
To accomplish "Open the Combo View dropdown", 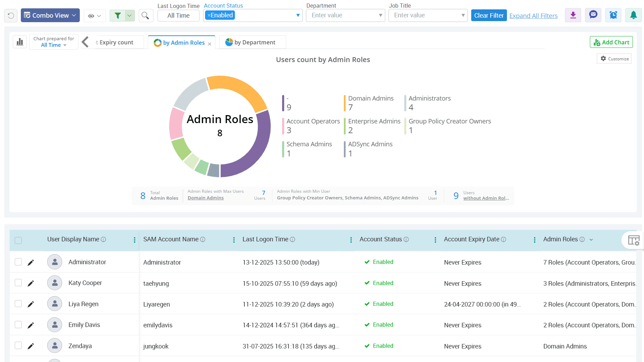I will click(x=50, y=16).
